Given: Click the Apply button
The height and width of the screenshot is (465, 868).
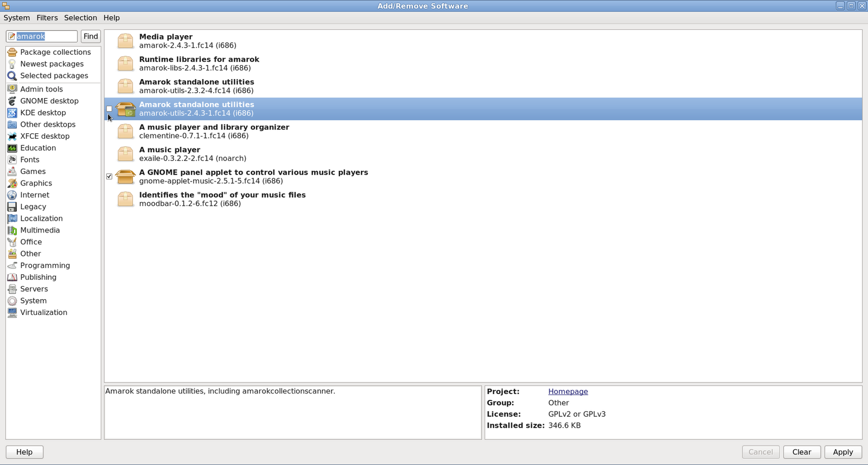Looking at the screenshot, I should pyautogui.click(x=843, y=452).
